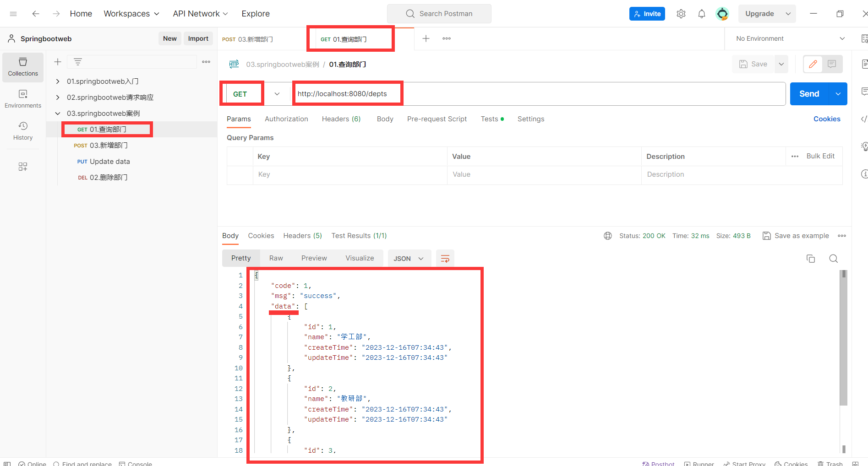
Task: Open tab options ellipsis beside plus
Action: pyautogui.click(x=447, y=38)
